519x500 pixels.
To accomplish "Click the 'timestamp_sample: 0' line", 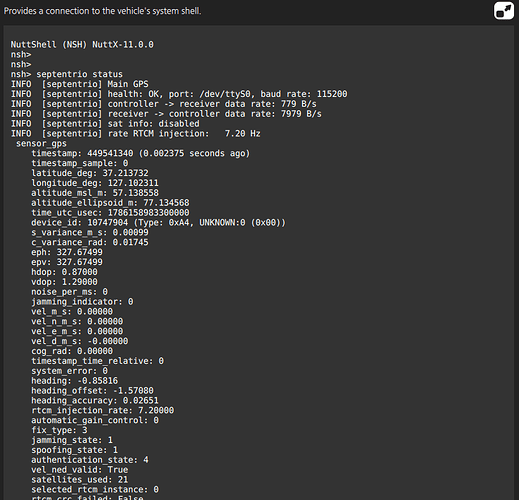I will (x=80, y=163).
